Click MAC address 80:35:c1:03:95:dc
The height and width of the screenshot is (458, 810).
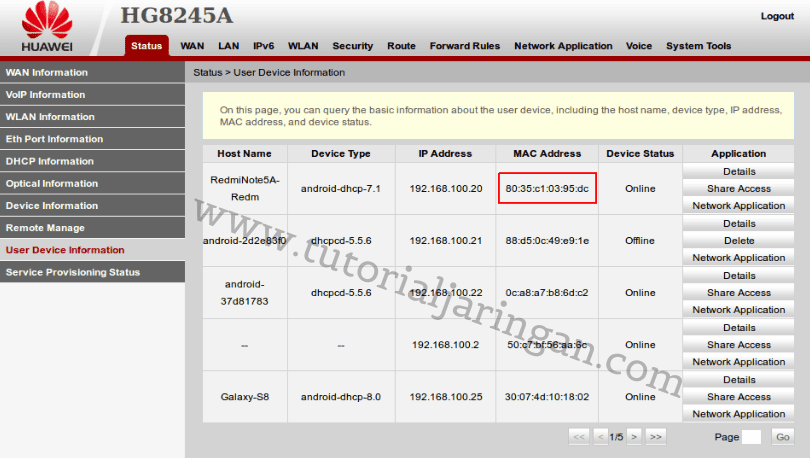(547, 188)
